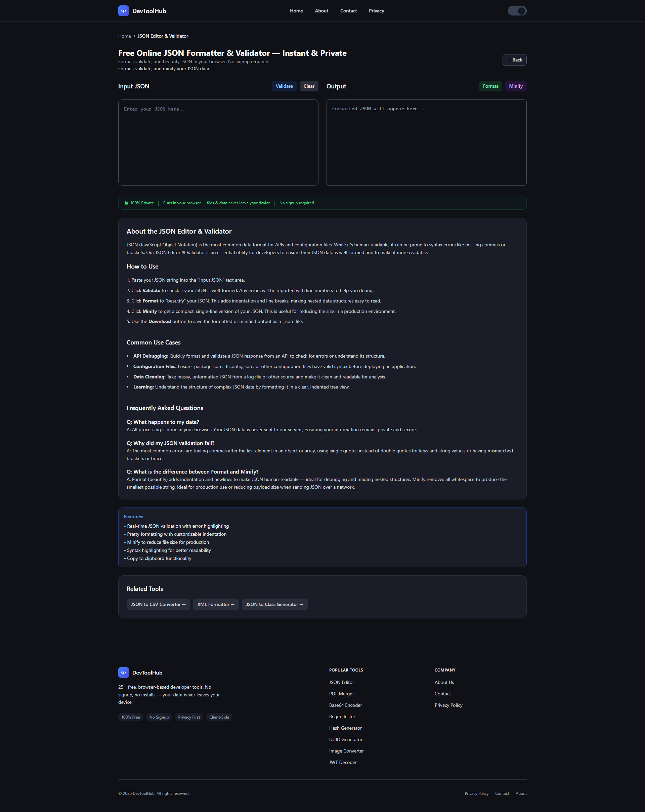The height and width of the screenshot is (812, 645).
Task: Open the About page from the navigation bar
Action: pos(321,10)
